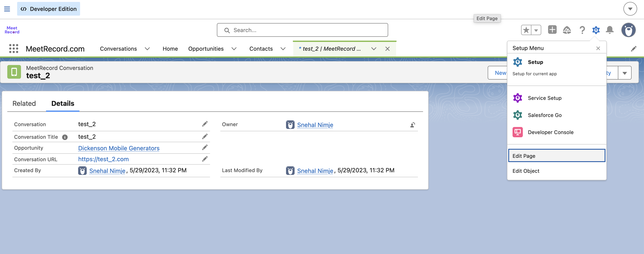The image size is (644, 254).
Task: Open the record actions dropdown arrow
Action: pyautogui.click(x=625, y=73)
